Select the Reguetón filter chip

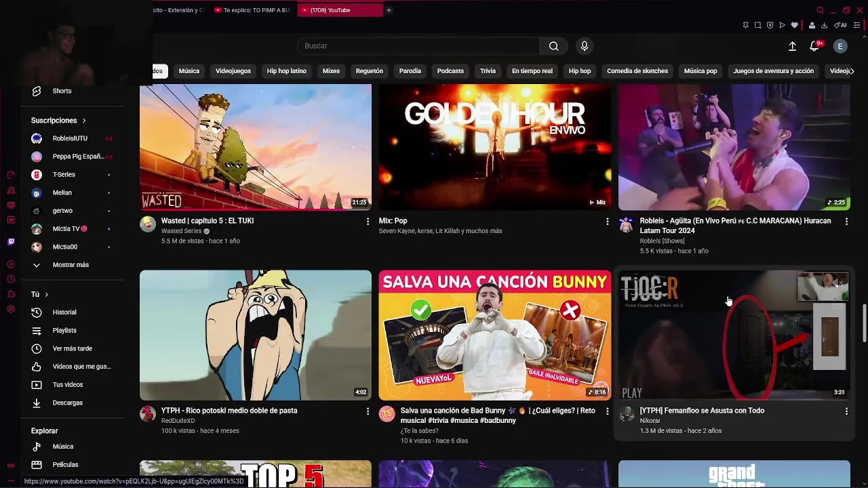coord(370,71)
